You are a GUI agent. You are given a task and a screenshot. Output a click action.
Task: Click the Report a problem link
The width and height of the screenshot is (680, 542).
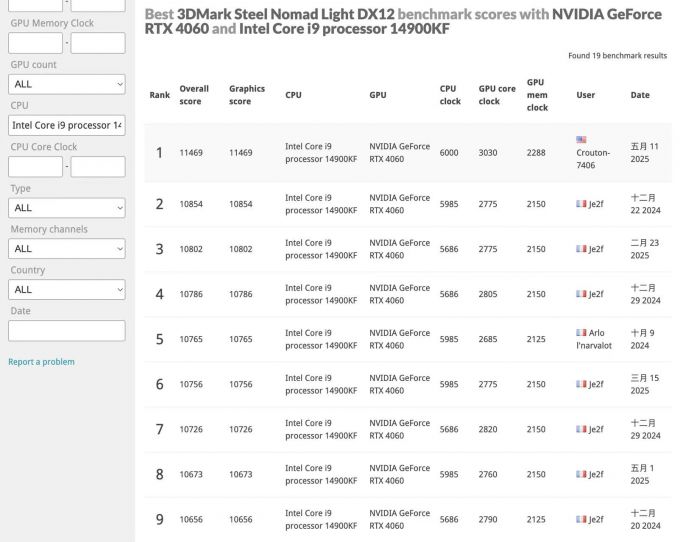click(42, 362)
